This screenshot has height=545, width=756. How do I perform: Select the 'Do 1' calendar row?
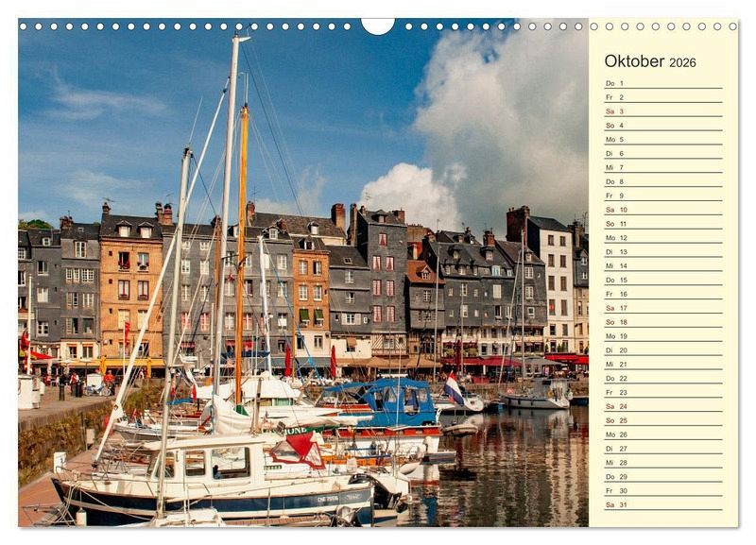pyautogui.click(x=663, y=83)
